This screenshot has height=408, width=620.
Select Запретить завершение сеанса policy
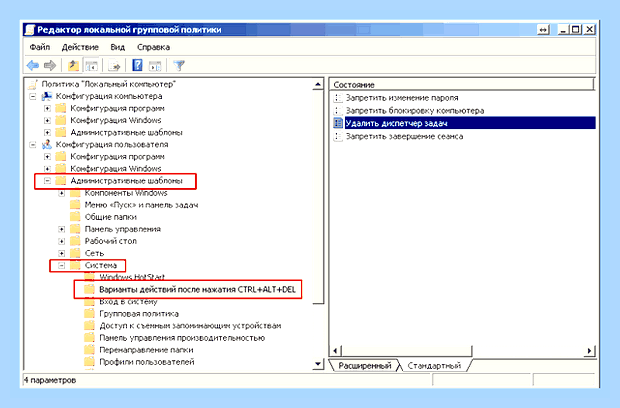405,136
